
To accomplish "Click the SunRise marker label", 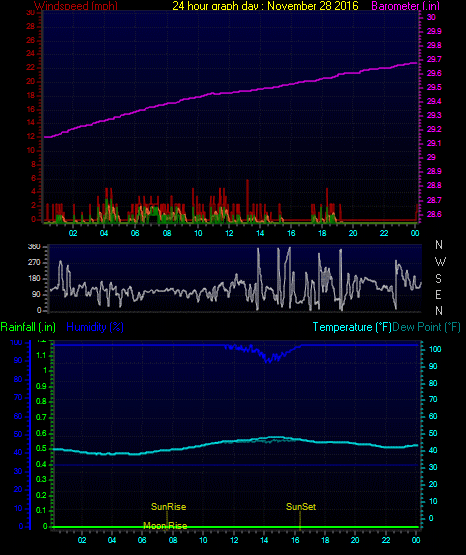I will [x=168, y=507].
